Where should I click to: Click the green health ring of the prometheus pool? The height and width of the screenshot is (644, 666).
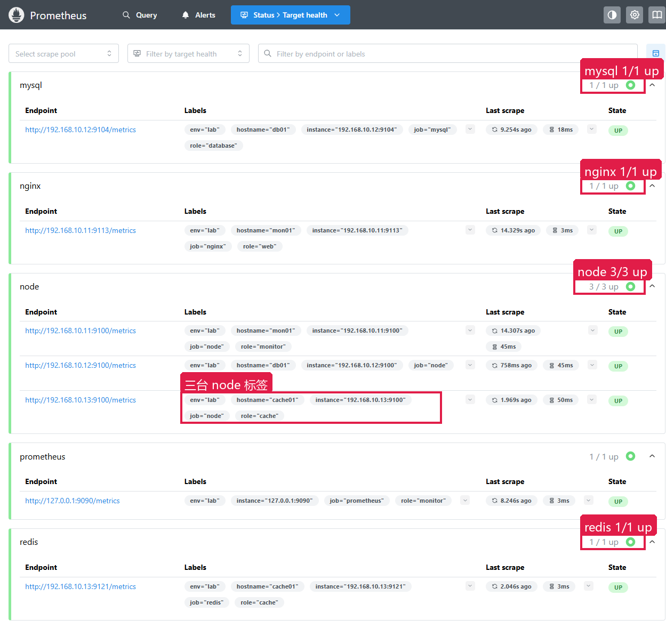click(x=631, y=456)
